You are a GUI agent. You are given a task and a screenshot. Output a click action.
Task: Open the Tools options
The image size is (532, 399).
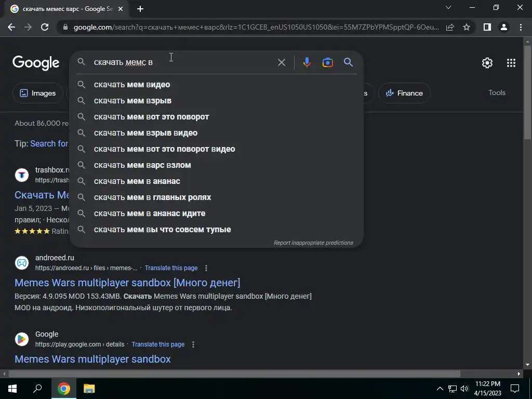497,92
